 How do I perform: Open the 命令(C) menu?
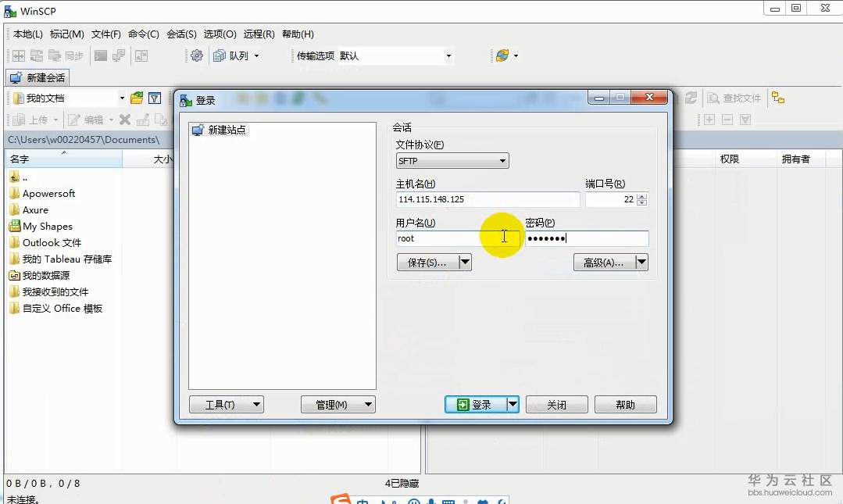point(144,34)
